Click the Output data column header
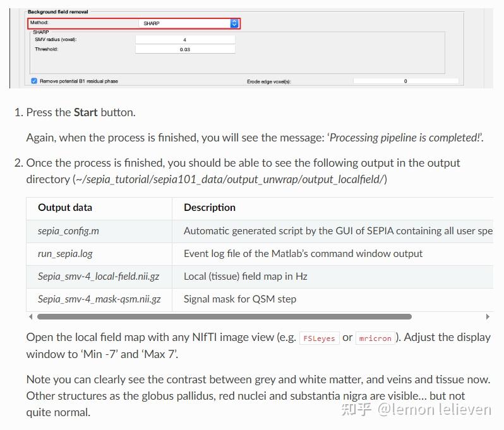 (65, 208)
